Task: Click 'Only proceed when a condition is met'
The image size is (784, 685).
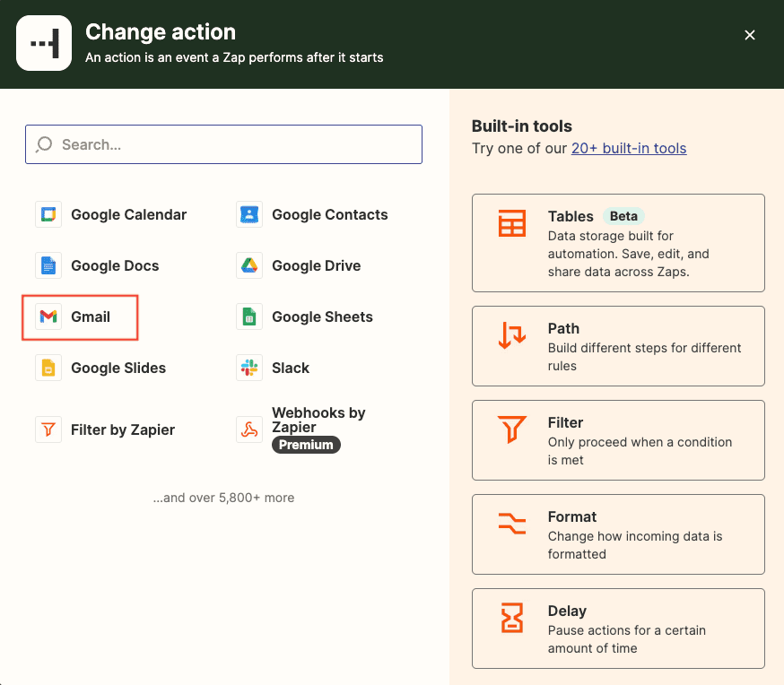Action: 640,451
